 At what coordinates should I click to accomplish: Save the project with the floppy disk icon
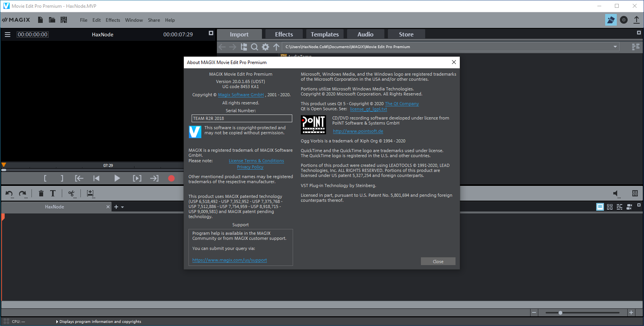64,20
